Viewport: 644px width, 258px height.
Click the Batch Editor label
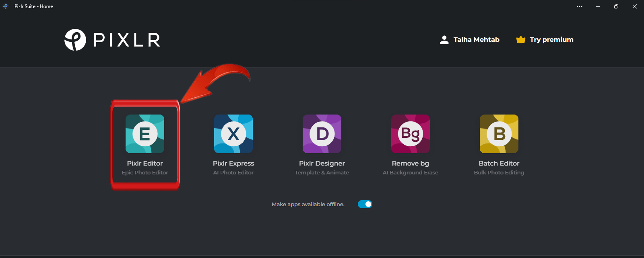point(499,163)
